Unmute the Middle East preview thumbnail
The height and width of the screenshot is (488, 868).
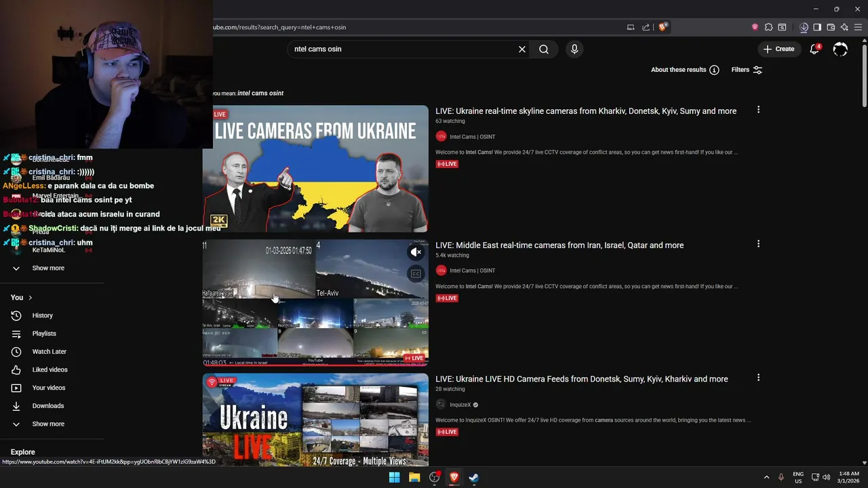tap(416, 252)
